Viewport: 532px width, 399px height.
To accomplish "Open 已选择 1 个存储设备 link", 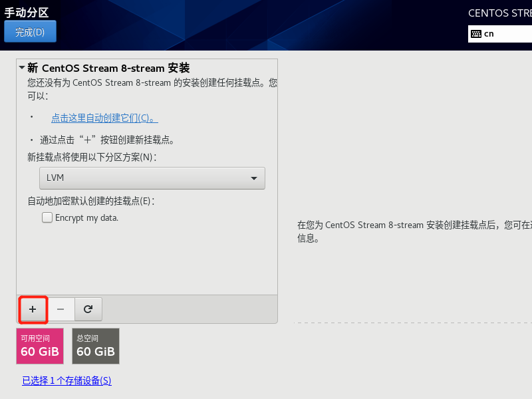I will pos(66,380).
